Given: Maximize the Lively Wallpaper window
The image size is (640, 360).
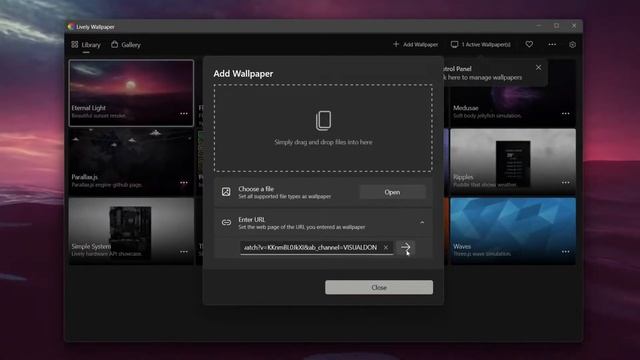Looking at the screenshot, I should [x=556, y=26].
